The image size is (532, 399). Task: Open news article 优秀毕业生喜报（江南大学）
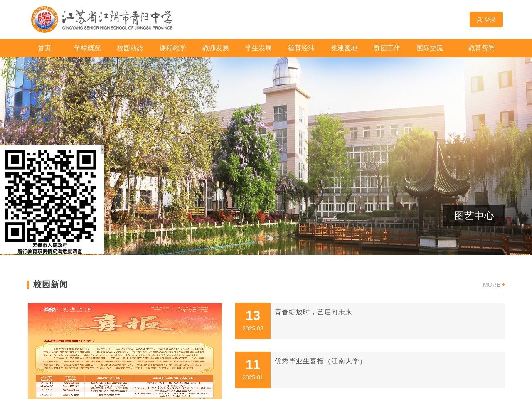click(x=320, y=361)
